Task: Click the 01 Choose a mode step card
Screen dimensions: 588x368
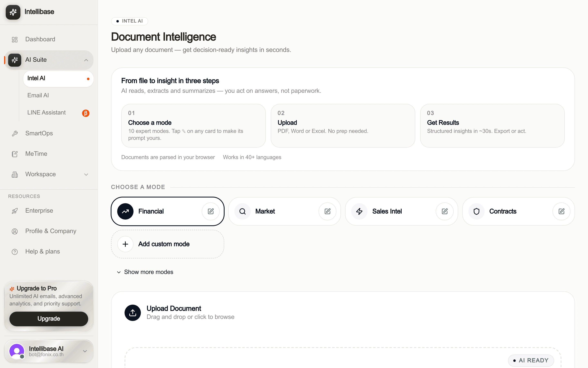Action: (x=193, y=126)
